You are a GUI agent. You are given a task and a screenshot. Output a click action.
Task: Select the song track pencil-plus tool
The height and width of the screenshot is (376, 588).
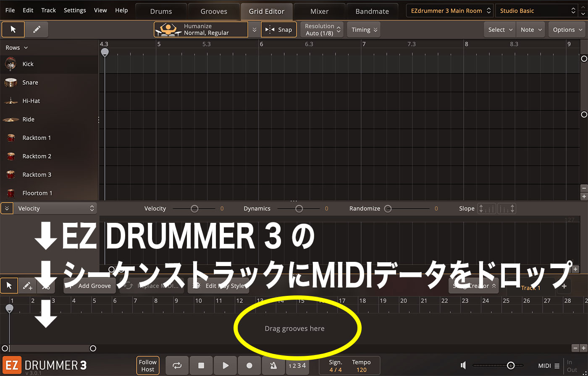tap(27, 286)
